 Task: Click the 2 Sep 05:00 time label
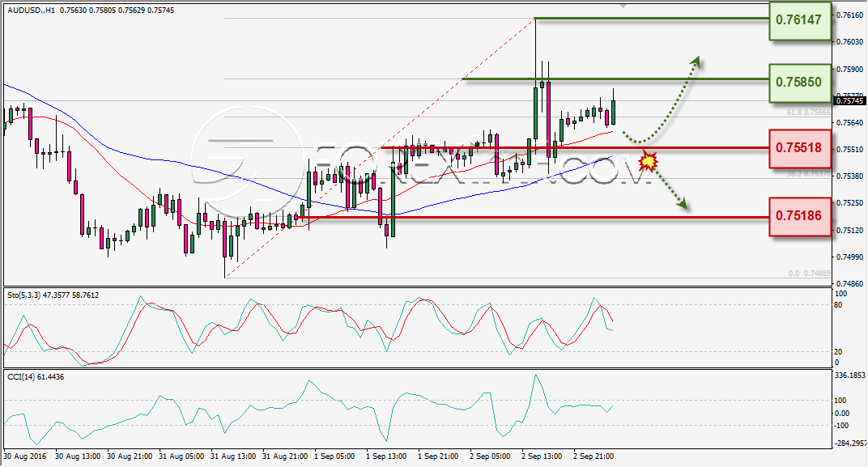[x=491, y=456]
